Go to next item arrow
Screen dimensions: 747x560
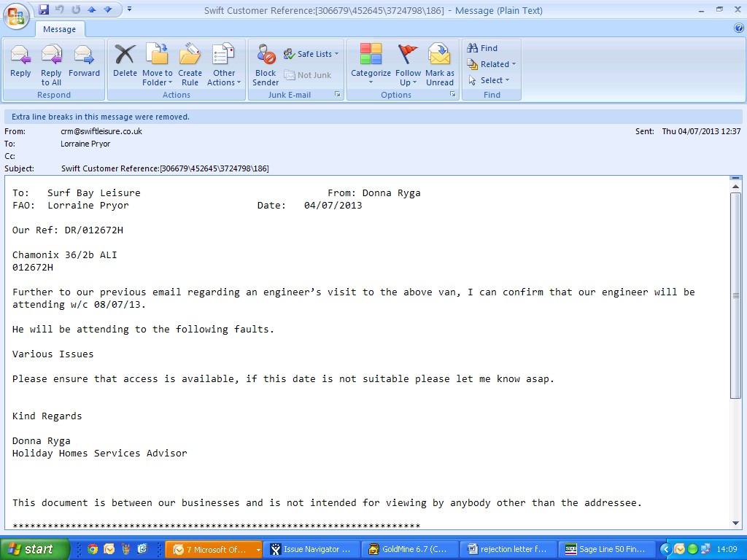(108, 9)
